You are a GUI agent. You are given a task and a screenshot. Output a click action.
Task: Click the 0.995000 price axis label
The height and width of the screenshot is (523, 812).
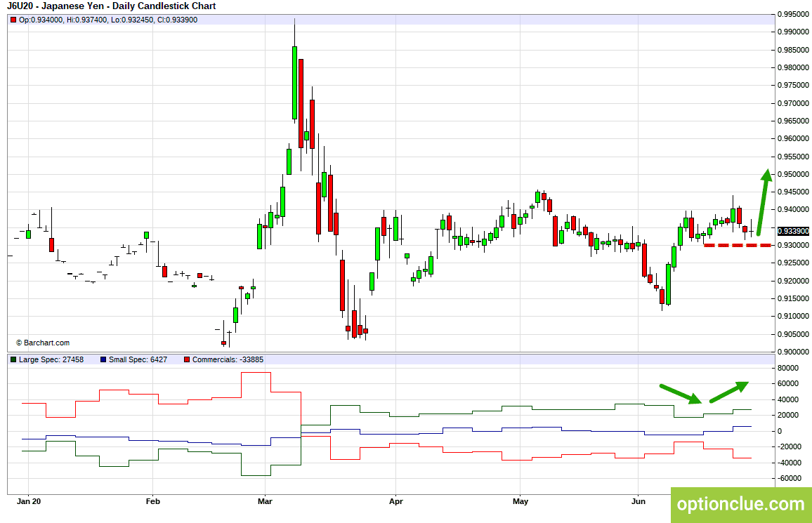(793, 15)
